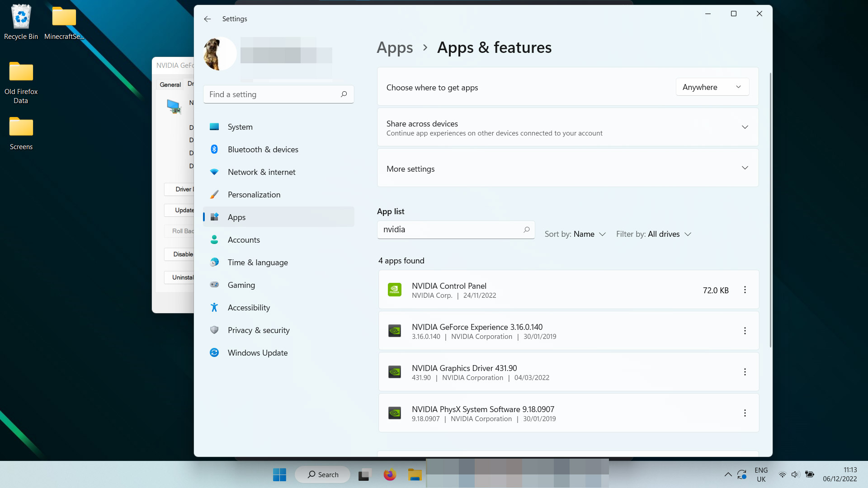This screenshot has height=488, width=868.
Task: Click the back arrow button
Action: point(208,19)
